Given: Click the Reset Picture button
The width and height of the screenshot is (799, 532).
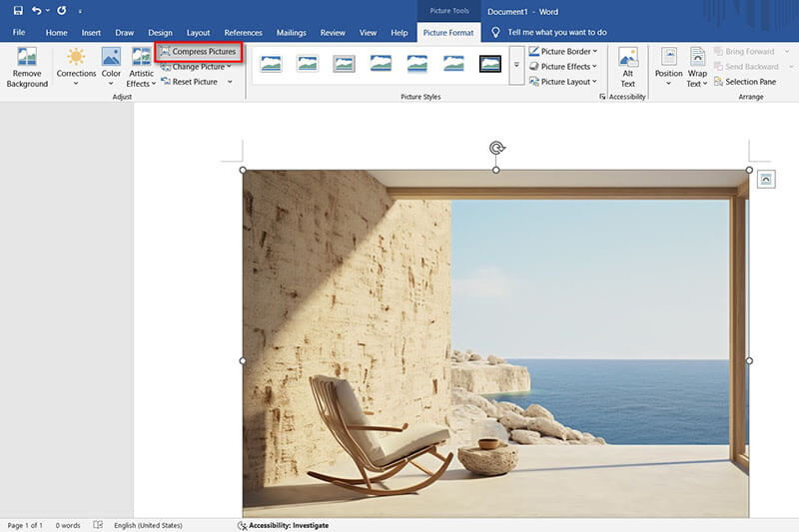Looking at the screenshot, I should (195, 82).
